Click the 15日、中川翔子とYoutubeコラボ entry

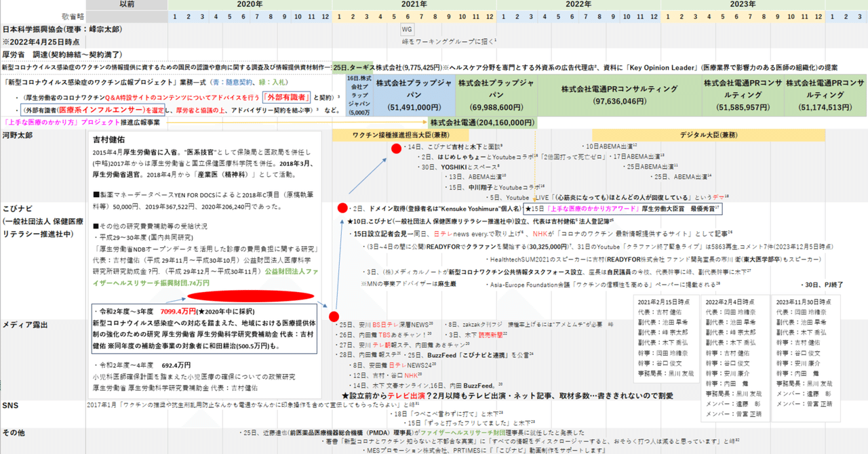[495, 186]
